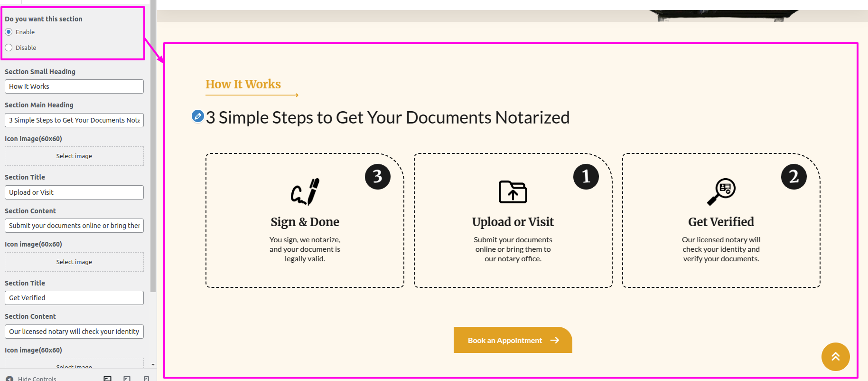Click the Sign & Done pen signature icon

305,192
